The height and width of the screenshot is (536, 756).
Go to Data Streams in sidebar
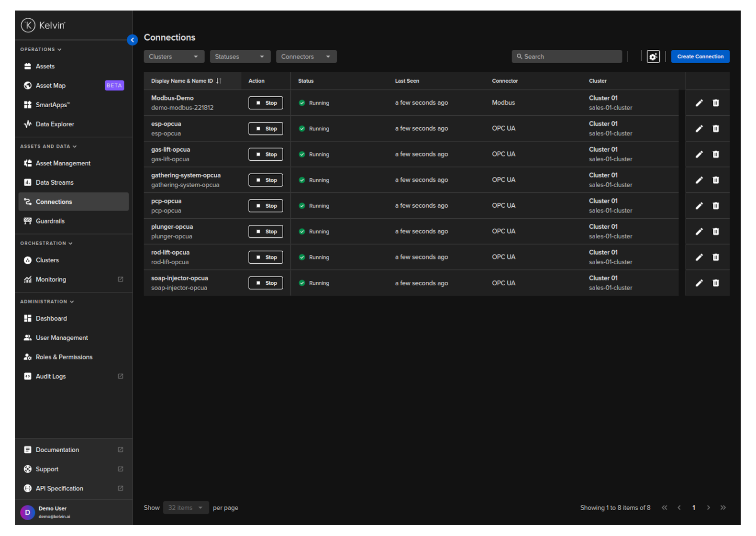[x=55, y=182]
